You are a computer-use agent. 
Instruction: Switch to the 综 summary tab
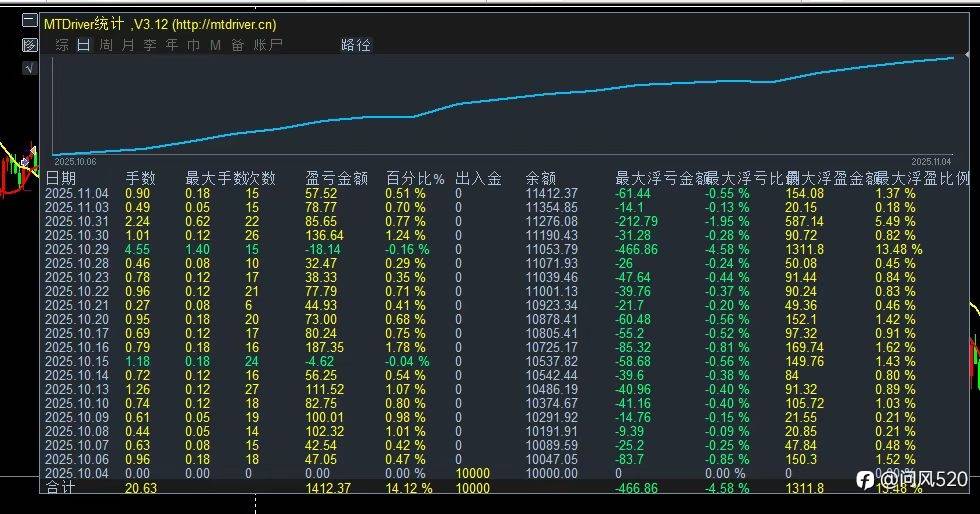(62, 45)
